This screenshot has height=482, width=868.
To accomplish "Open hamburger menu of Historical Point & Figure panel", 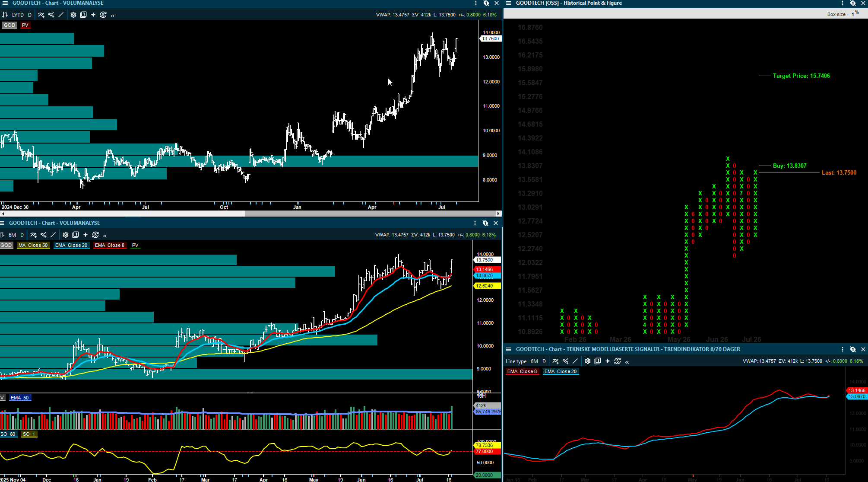I will coord(509,3).
